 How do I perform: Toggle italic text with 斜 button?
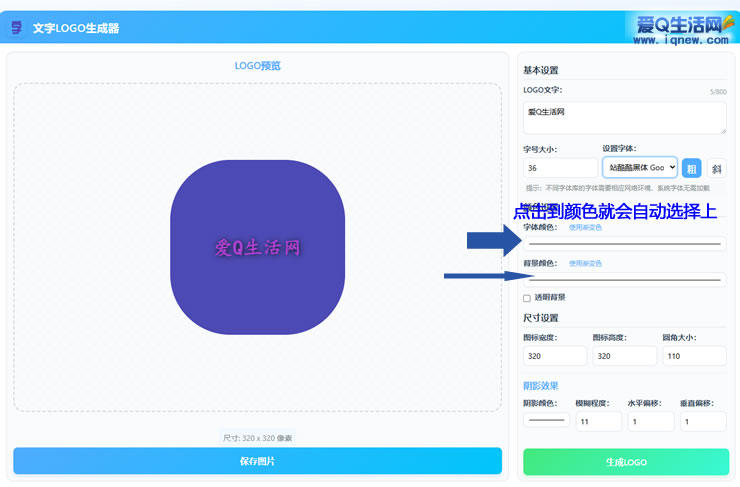point(718,168)
